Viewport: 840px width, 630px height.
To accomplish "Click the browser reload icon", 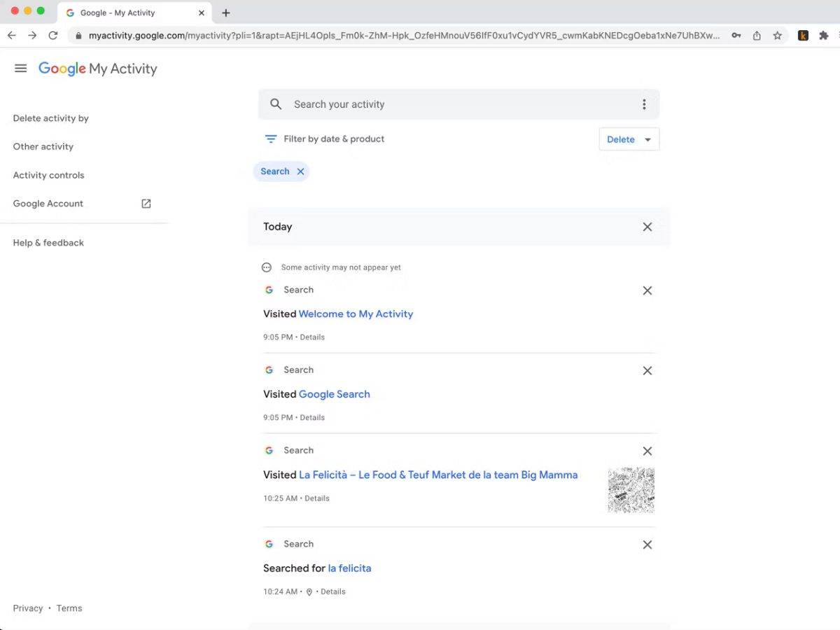I will click(x=53, y=36).
